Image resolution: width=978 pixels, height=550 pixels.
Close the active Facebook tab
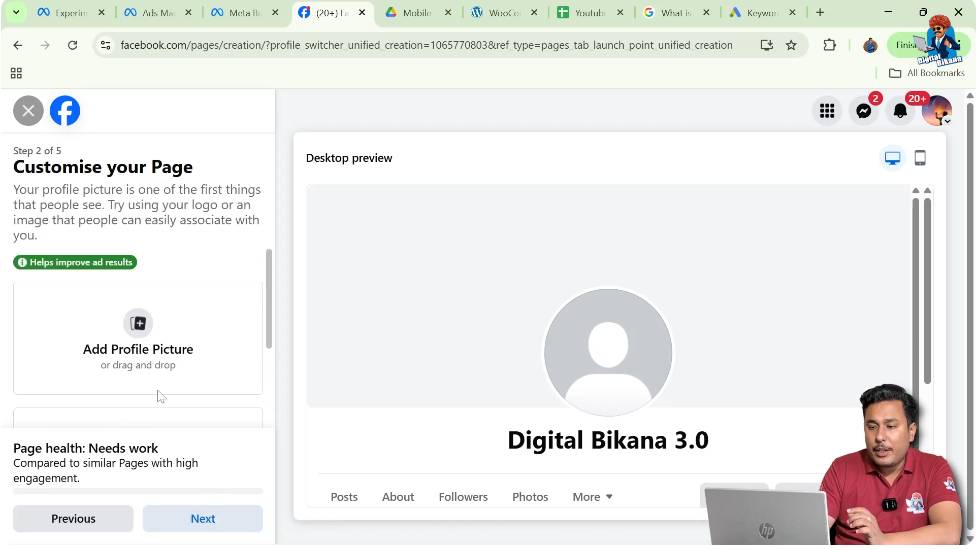[x=362, y=12]
